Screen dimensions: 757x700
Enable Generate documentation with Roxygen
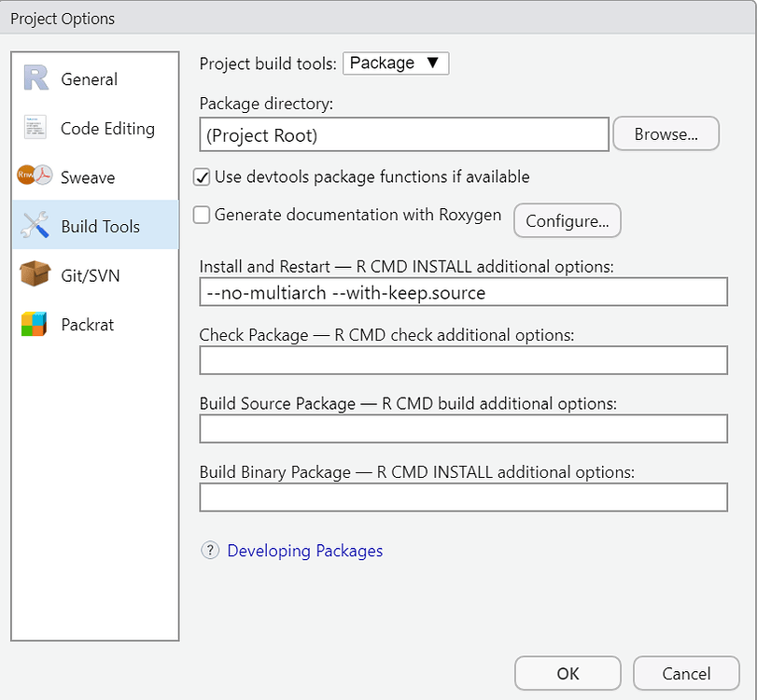click(202, 215)
